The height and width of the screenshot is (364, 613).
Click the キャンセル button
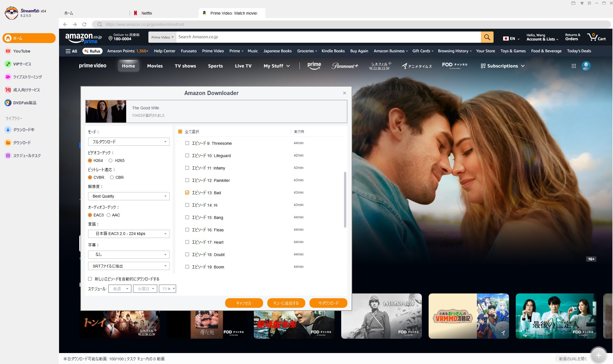click(244, 303)
